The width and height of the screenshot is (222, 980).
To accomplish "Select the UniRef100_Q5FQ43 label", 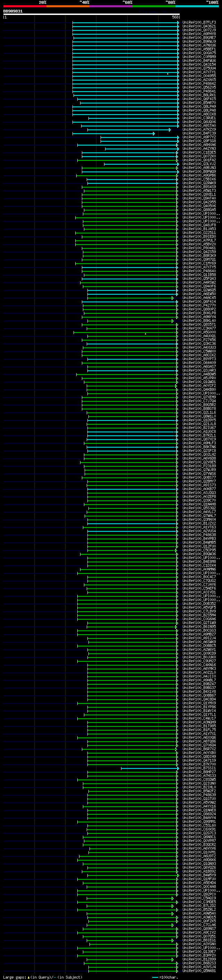I will click(199, 278).
